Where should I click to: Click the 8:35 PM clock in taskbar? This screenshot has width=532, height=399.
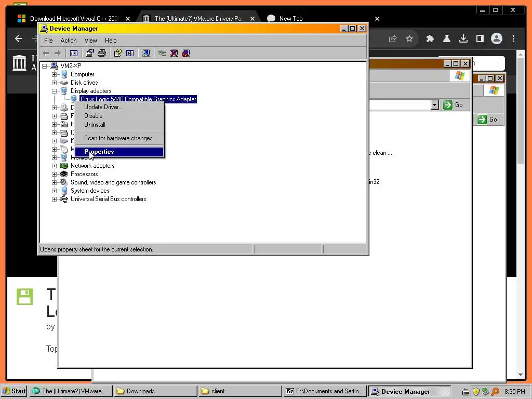tap(515, 392)
